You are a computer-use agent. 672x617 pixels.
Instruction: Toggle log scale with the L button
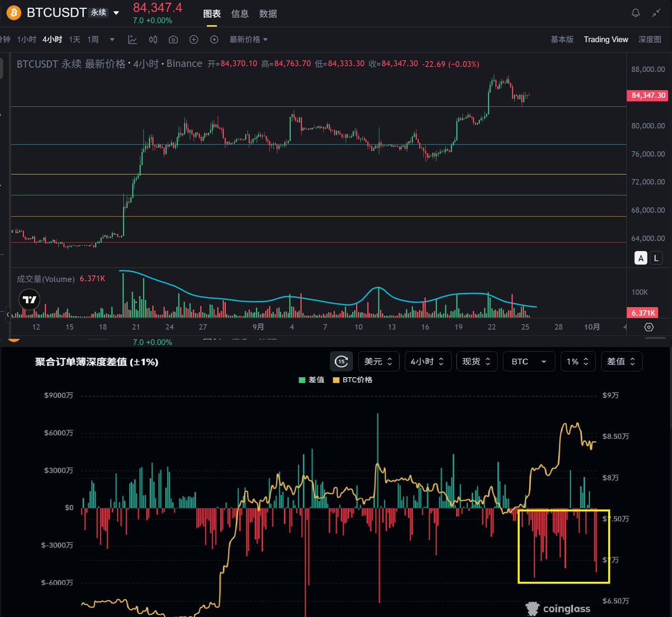click(656, 258)
